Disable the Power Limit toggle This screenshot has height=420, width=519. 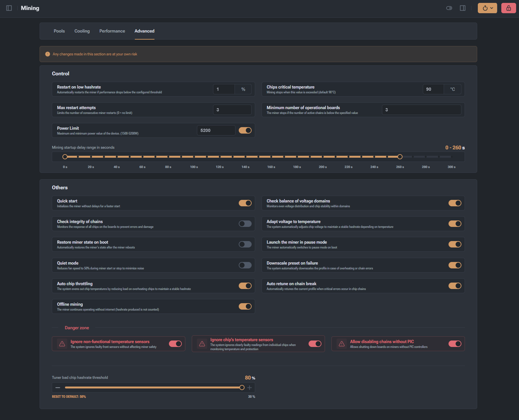point(245,130)
